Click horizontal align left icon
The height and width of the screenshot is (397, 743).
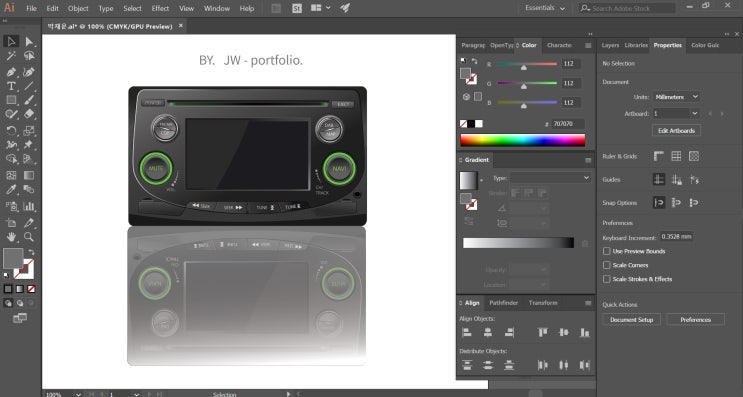(467, 333)
